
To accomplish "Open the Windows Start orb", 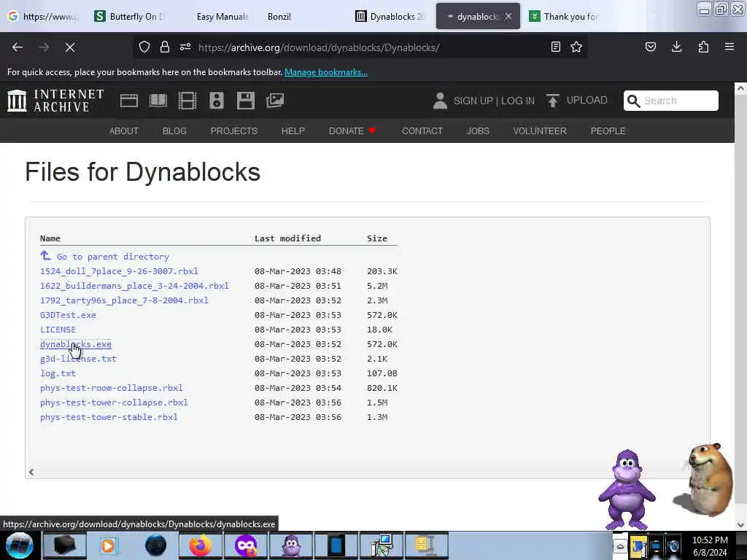I will tap(20, 545).
